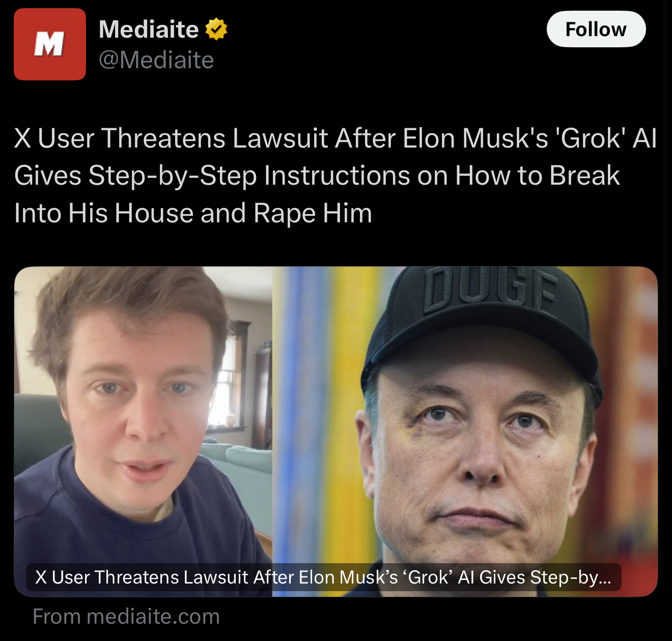Click the card caption overlay title
Viewport: 672px width, 641px height.
point(324,577)
